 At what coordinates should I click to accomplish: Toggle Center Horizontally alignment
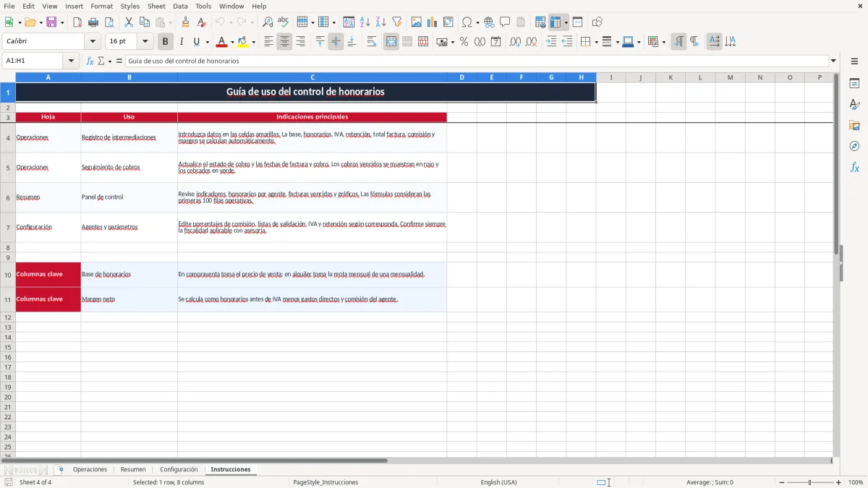click(284, 42)
